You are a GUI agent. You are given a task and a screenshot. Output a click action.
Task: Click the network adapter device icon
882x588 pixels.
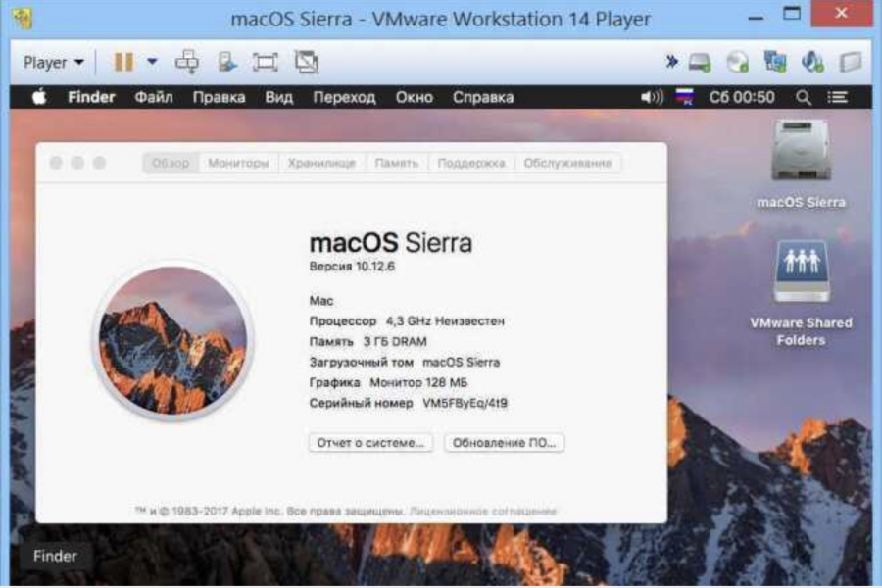775,62
